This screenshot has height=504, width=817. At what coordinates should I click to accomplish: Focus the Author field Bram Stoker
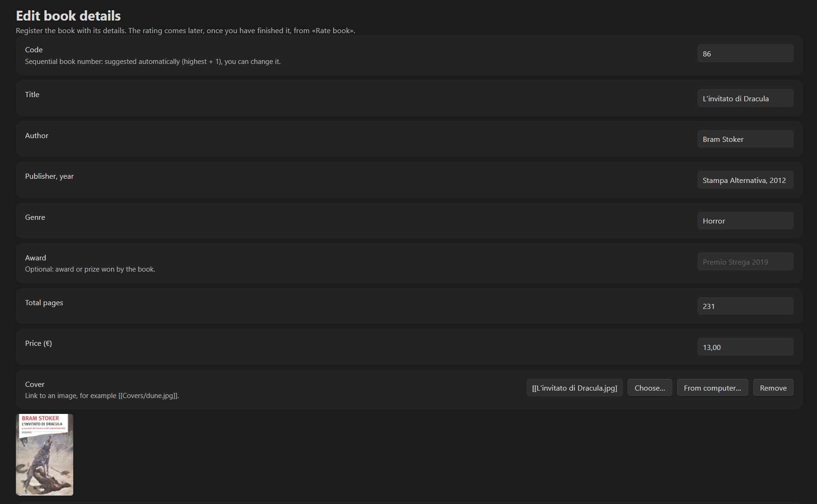tap(745, 139)
